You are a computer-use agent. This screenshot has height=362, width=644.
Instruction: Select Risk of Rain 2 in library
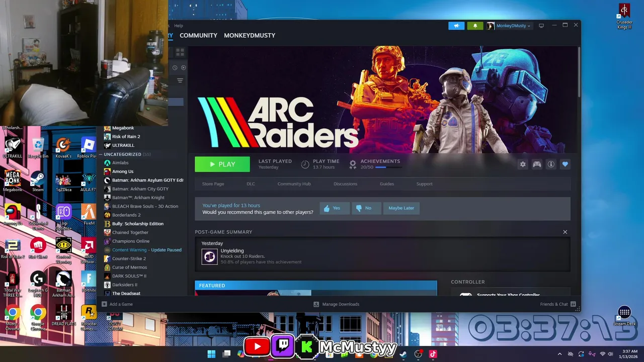pos(126,136)
